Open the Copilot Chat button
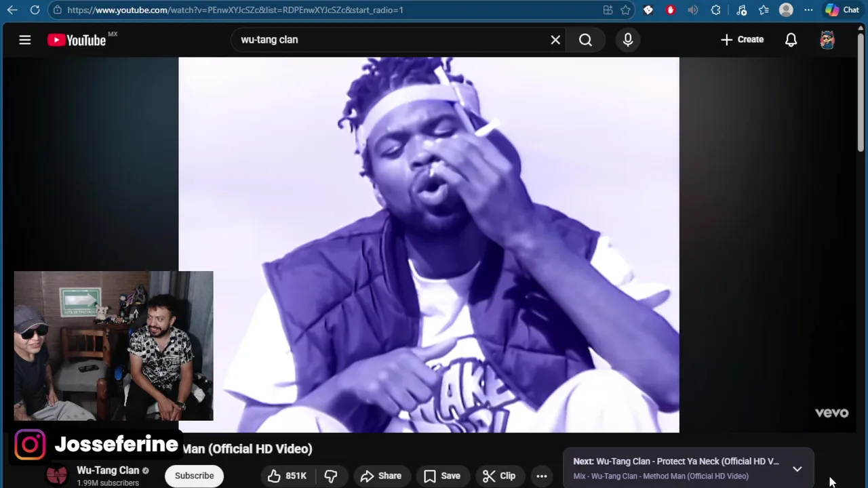This screenshot has height=488, width=868. click(x=842, y=10)
